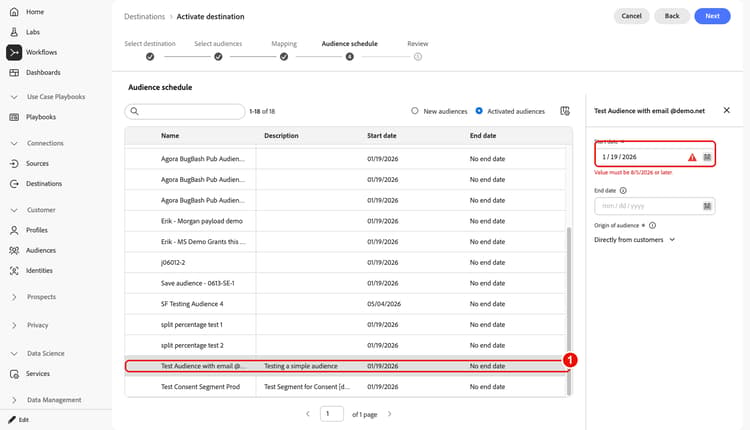Viewport: 750px width, 430px height.
Task: Open the Audiences group icon
Action: [14, 250]
